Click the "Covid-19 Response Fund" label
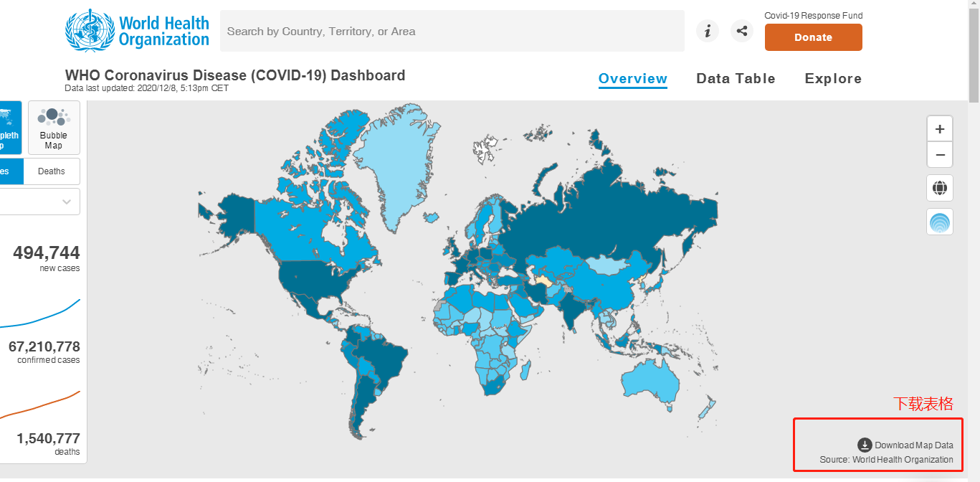980x482 pixels. tap(814, 16)
